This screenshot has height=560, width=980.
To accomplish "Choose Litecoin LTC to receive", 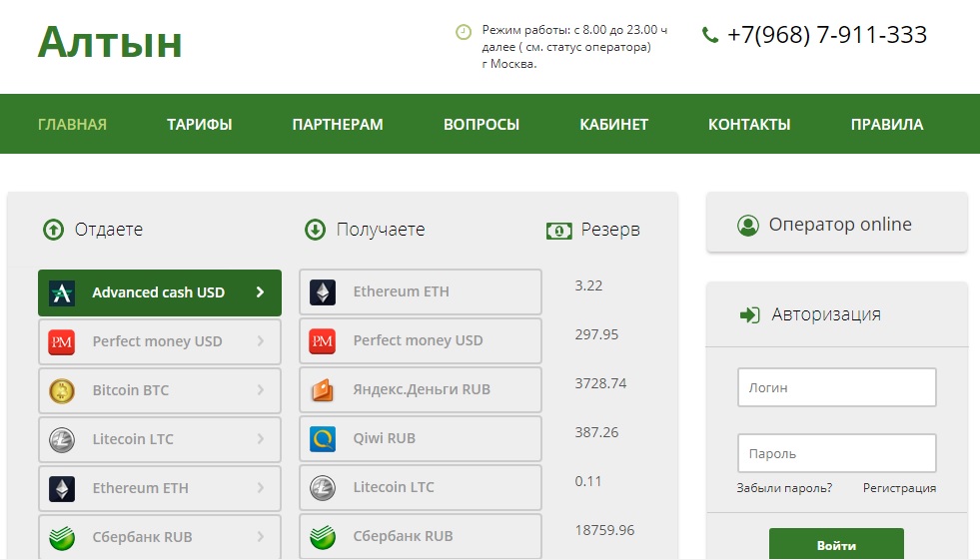I will pos(420,487).
